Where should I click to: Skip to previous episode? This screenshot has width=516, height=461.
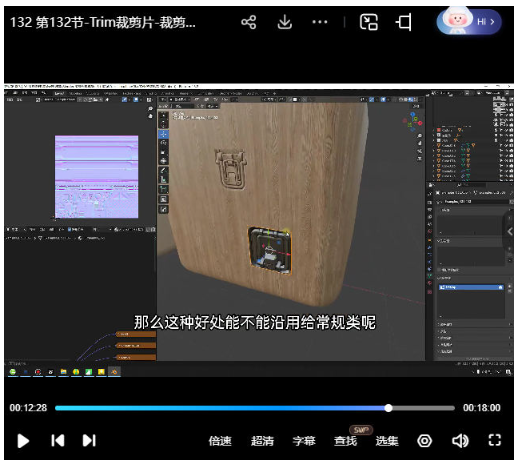point(58,440)
